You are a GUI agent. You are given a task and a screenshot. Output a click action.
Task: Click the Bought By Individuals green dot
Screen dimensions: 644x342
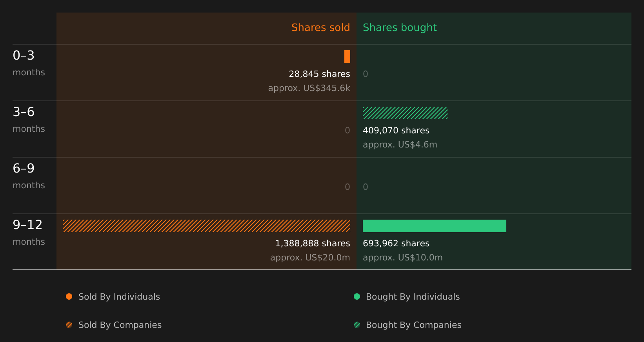357,297
